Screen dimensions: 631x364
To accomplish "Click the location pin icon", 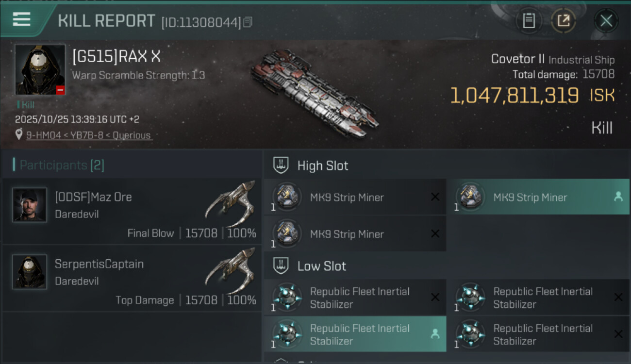I will point(19,135).
